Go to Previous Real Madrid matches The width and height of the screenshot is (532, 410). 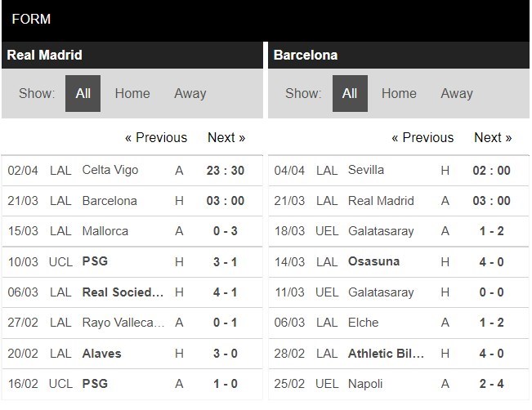click(x=156, y=137)
